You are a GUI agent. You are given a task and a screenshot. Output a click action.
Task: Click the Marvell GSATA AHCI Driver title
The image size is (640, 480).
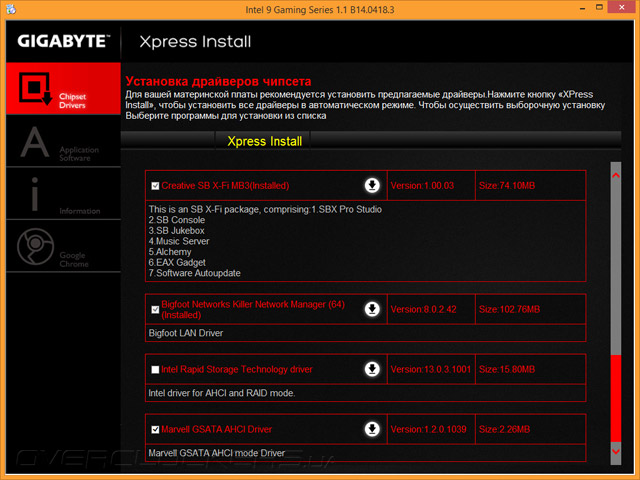click(x=216, y=429)
